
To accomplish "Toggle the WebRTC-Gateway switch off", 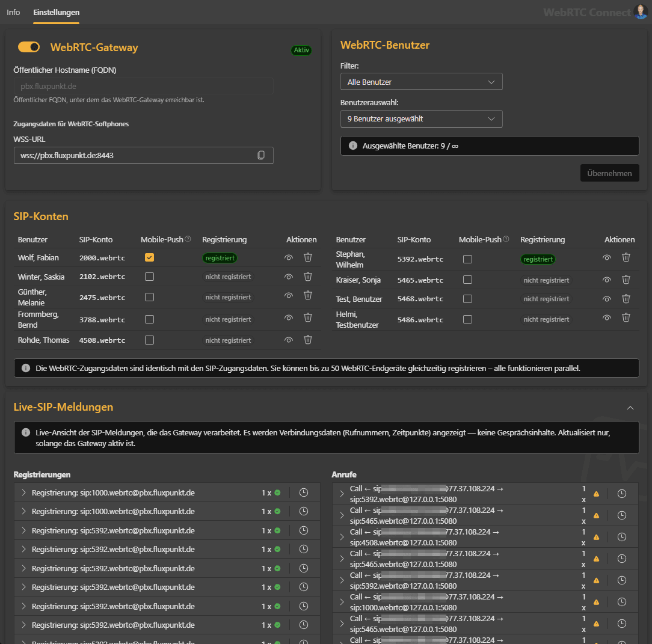I will click(x=29, y=47).
